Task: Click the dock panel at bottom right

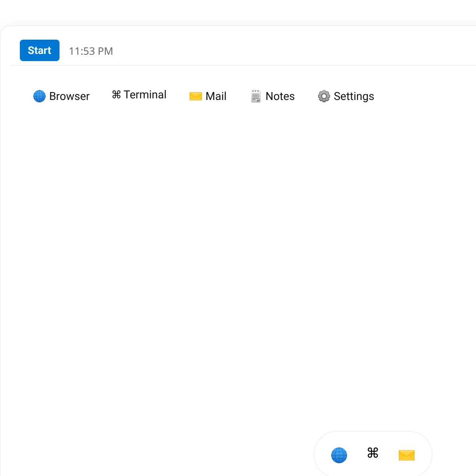Action: (373, 455)
